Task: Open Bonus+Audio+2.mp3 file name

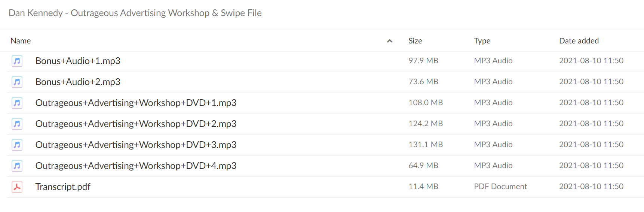Action: pos(78,82)
